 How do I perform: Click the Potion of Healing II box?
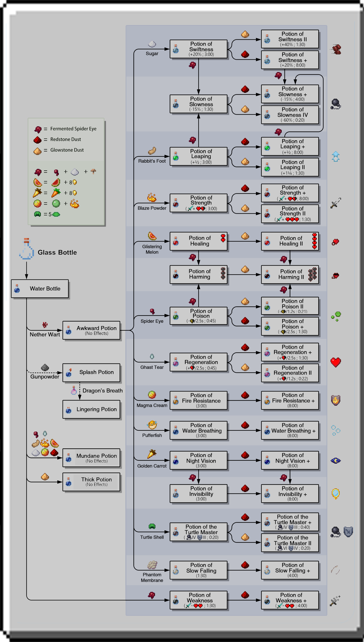(290, 241)
